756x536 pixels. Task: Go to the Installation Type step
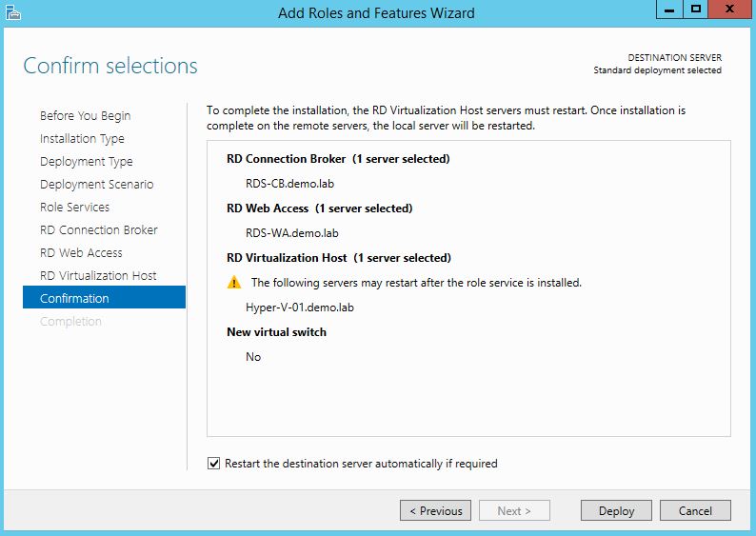pos(82,138)
